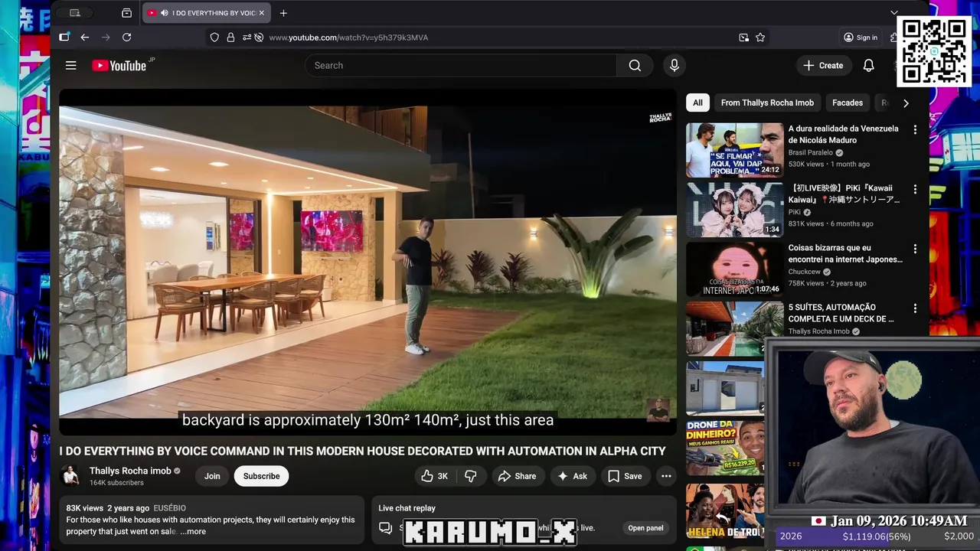Click Open panel for live chat replay

click(x=645, y=528)
